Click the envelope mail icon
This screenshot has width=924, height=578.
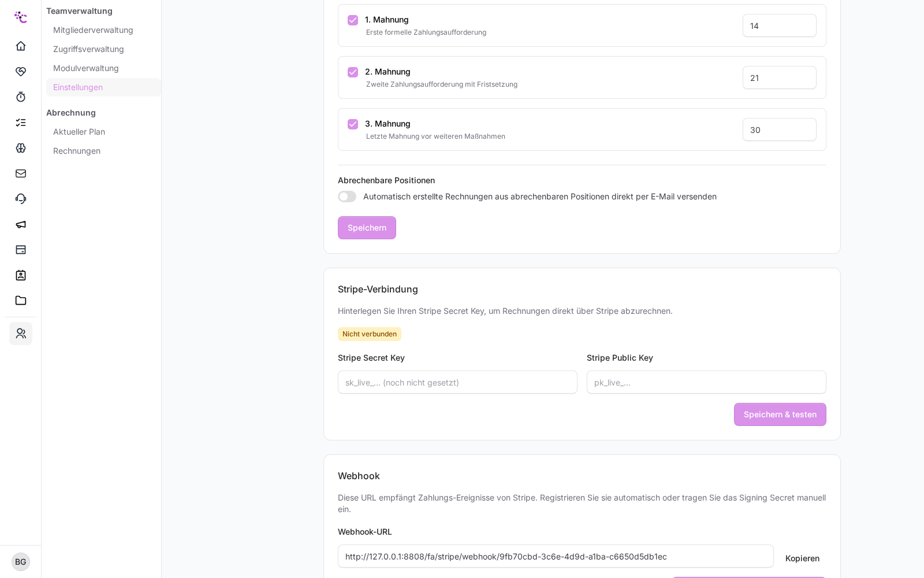(21, 173)
